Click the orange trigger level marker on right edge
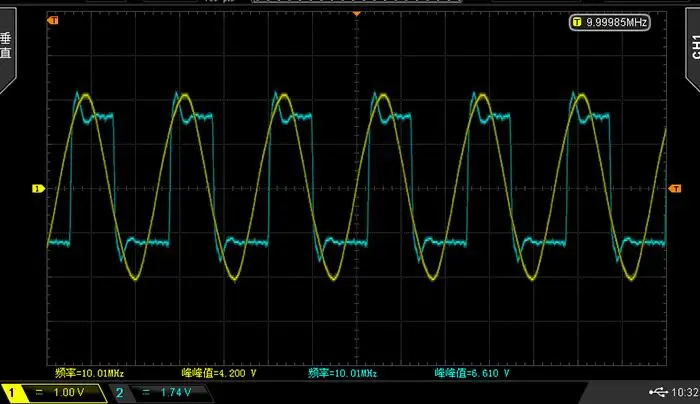This screenshot has height=404, width=700. 675,189
